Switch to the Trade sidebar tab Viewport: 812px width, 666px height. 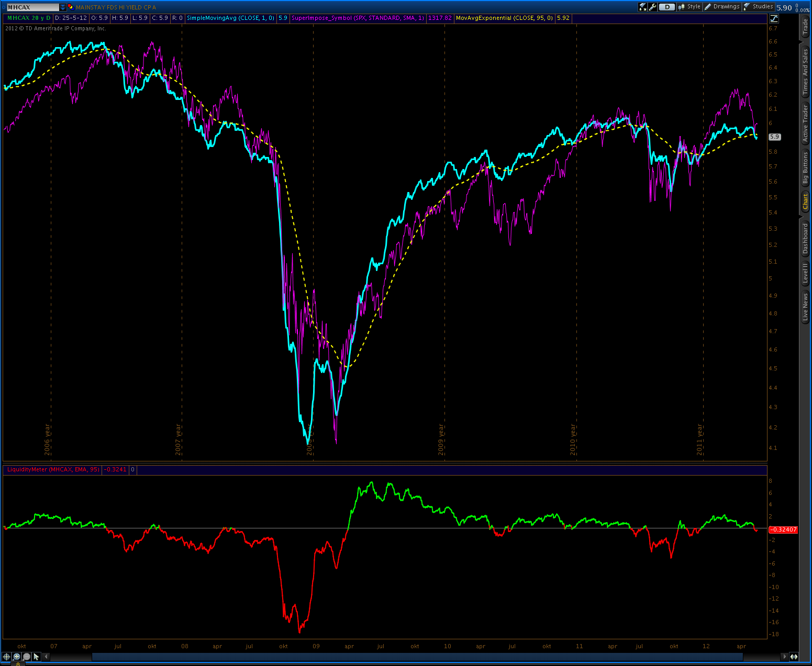[x=806, y=27]
